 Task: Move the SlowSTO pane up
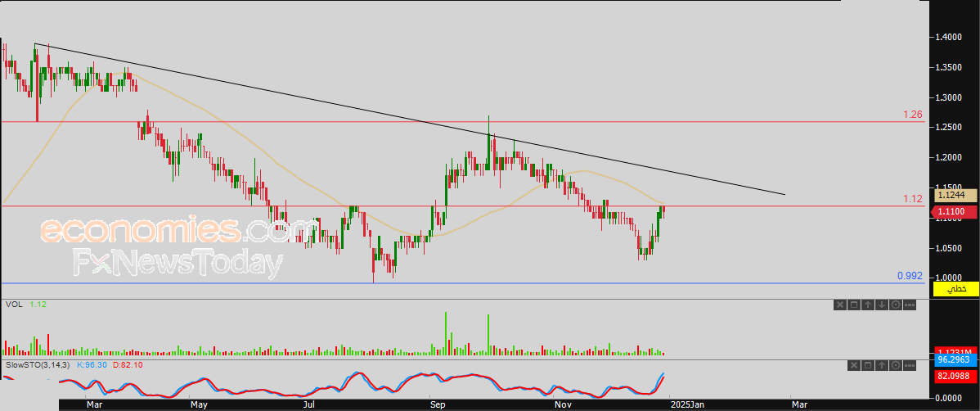tap(882, 365)
